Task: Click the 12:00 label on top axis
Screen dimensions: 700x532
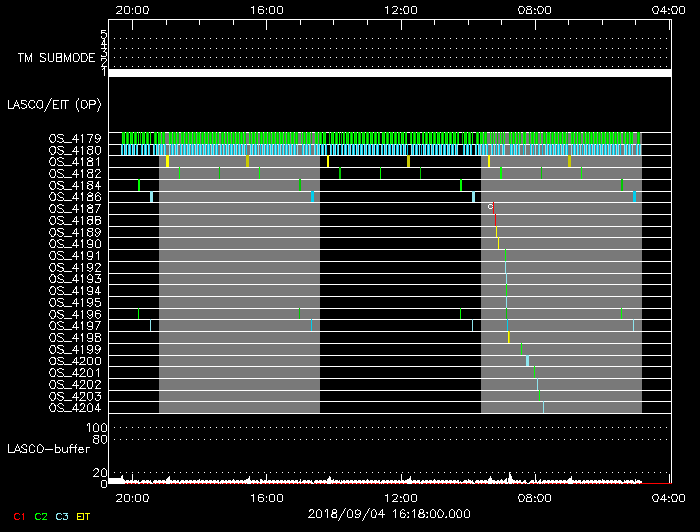Action: click(401, 9)
